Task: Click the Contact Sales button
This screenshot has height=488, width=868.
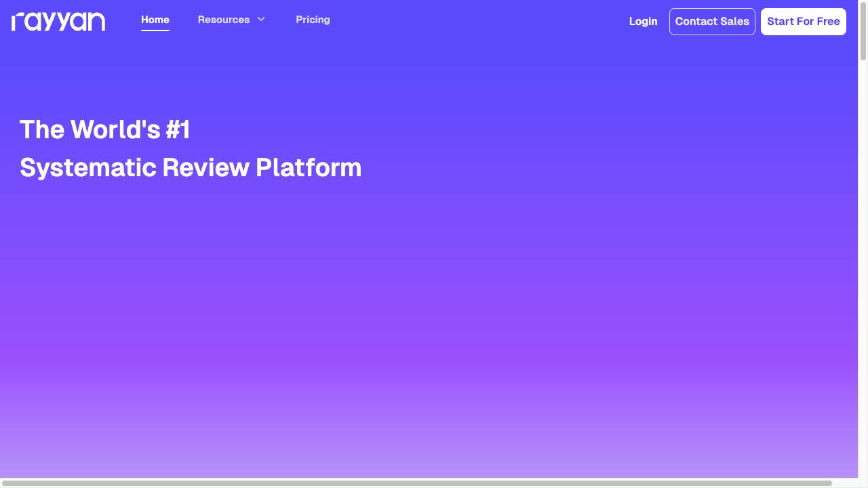Action: click(x=712, y=22)
